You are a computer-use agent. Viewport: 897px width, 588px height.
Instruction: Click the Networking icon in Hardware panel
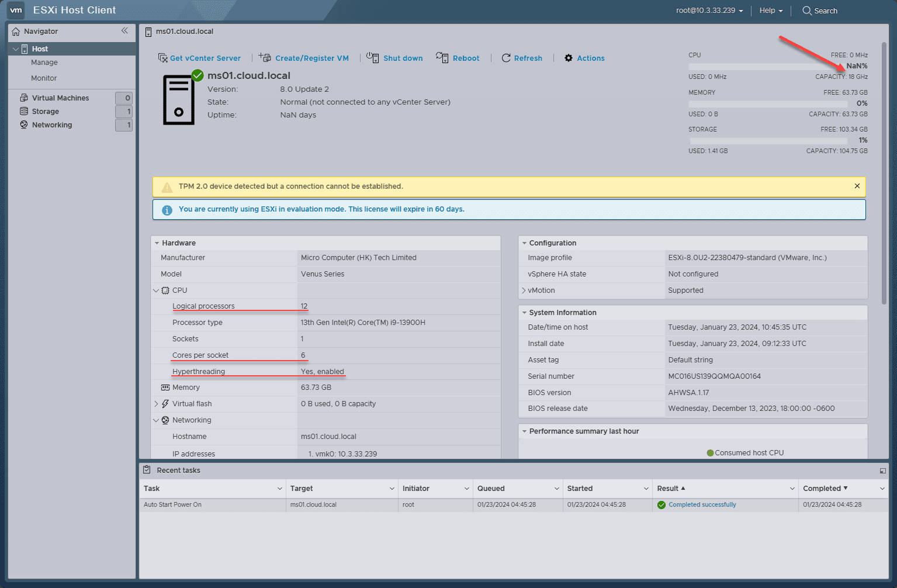click(165, 420)
